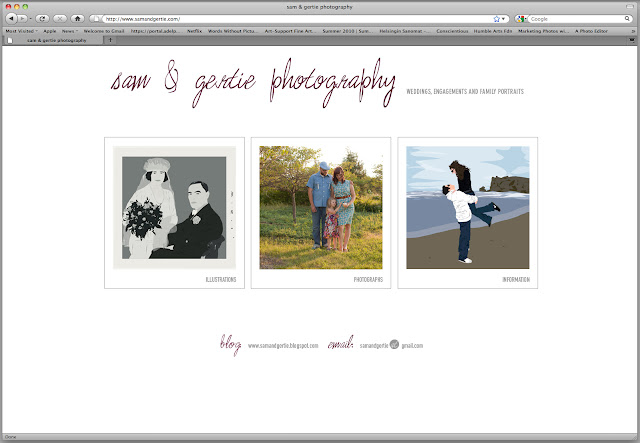This screenshot has width=640, height=443.
Task: Open the Art-Support Fine Art bookmark
Action: (290, 31)
